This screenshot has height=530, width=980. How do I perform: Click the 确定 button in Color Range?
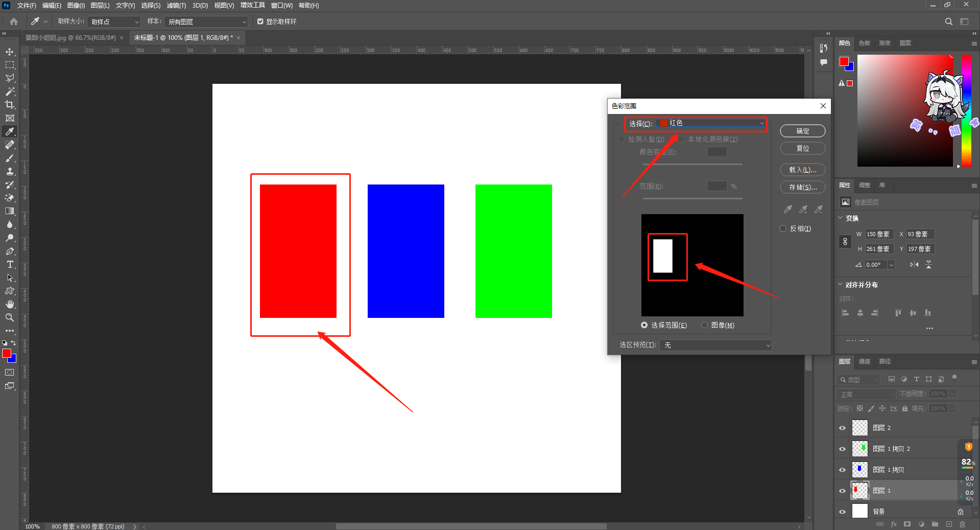click(x=803, y=131)
